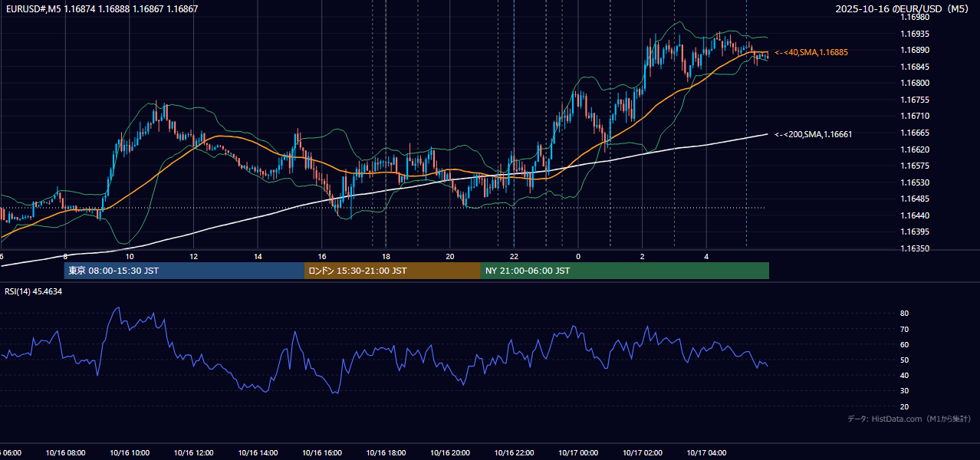The height and width of the screenshot is (460, 980).
Task: Click price axis label 1.16845
Action: coord(916,67)
